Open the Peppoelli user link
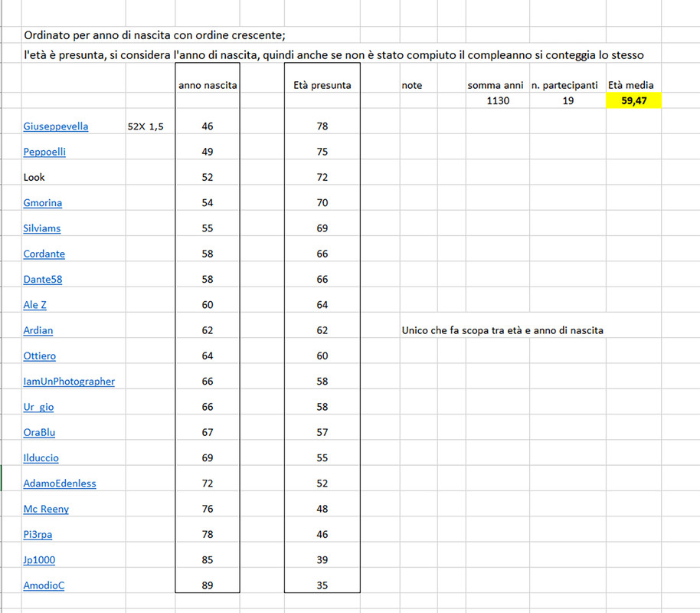The width and height of the screenshot is (700, 613). [44, 152]
